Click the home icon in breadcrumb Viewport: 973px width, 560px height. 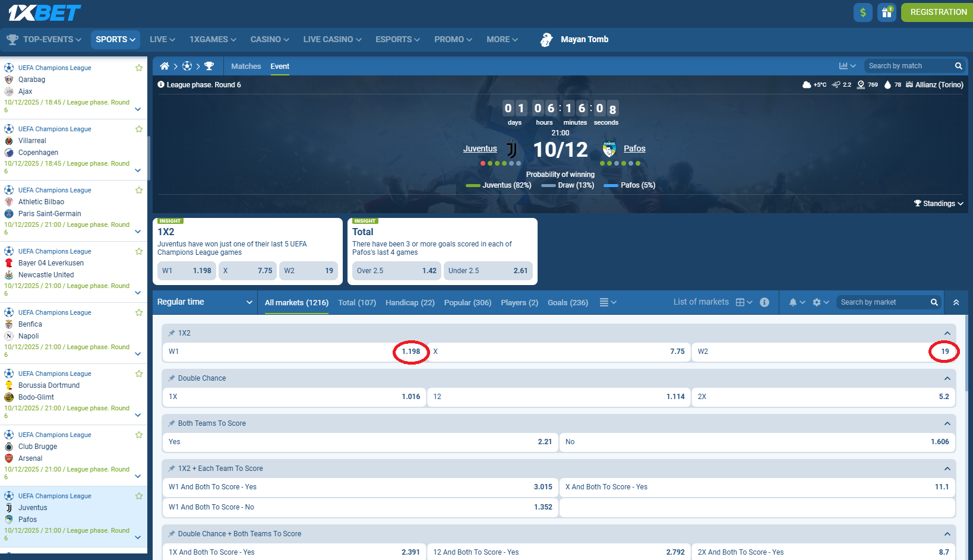click(165, 67)
